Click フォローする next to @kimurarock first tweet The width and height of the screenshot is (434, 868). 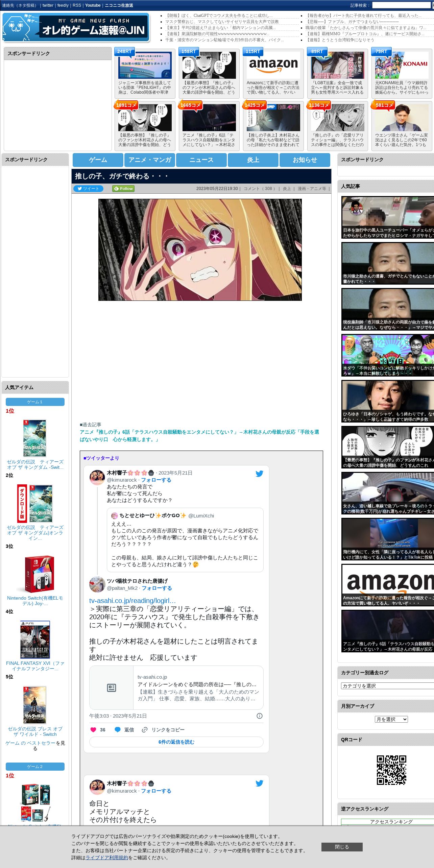tap(156, 480)
